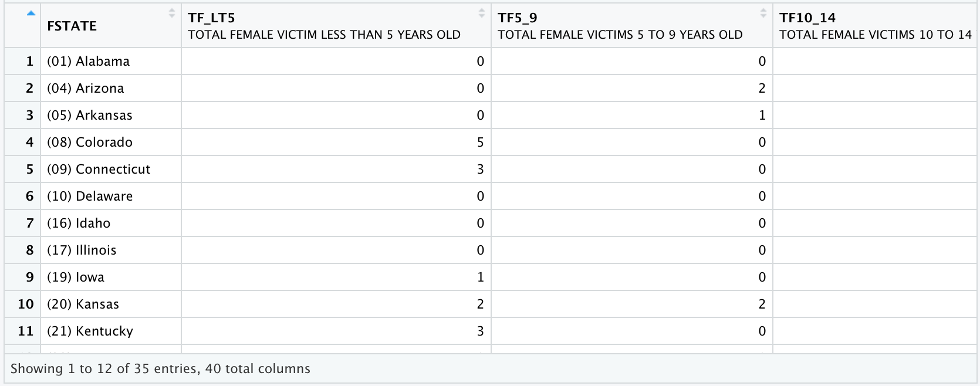Click the TF10_14 column header
Screen dimensions: 980x386
point(807,18)
